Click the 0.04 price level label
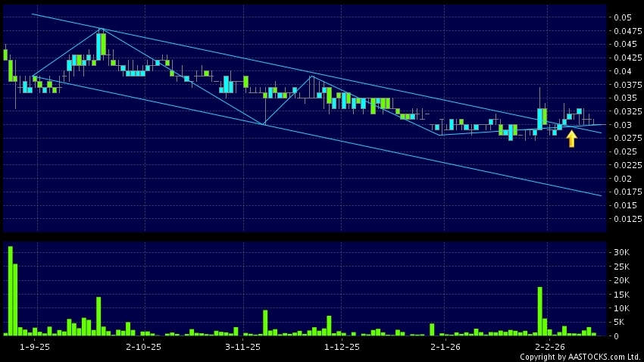 [623, 71]
